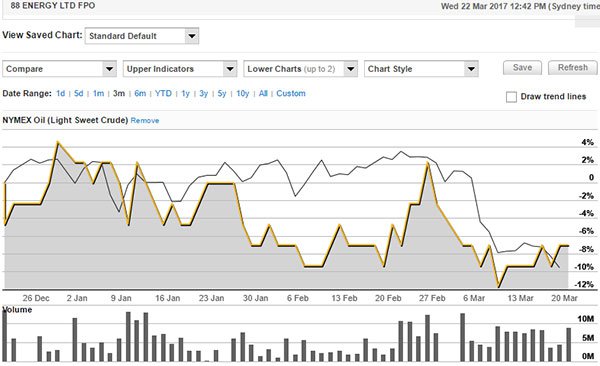
Task: Expand the Compare dropdown
Action: pos(59,69)
